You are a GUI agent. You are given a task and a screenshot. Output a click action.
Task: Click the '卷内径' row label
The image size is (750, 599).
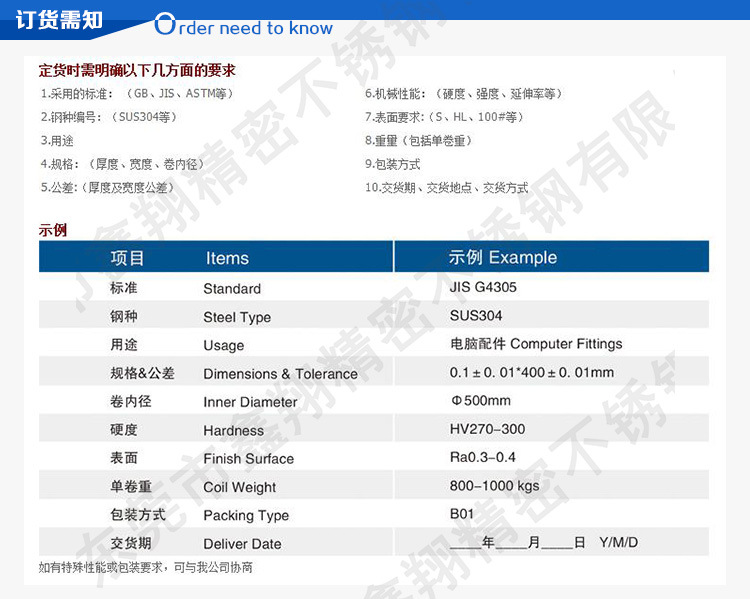click(x=131, y=401)
